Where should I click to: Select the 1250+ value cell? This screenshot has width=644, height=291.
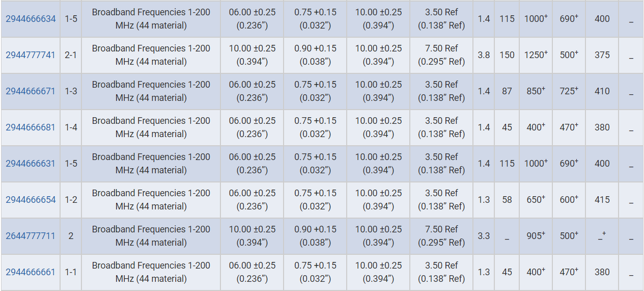point(536,55)
